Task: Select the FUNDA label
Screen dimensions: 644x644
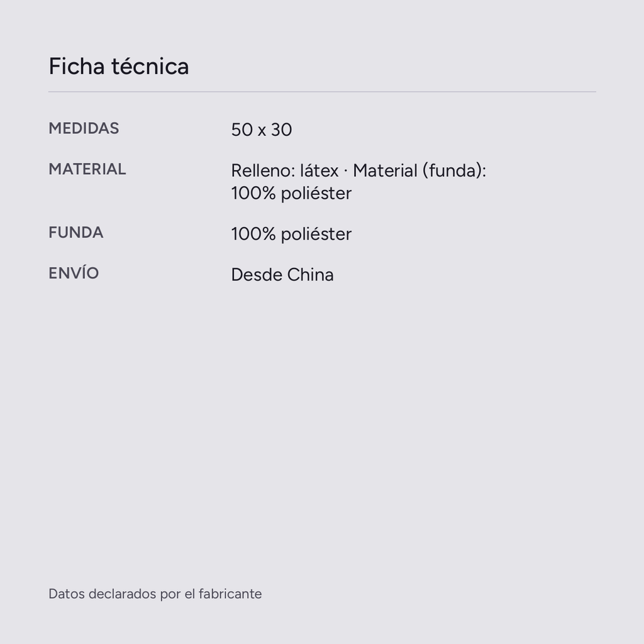Action: [76, 233]
